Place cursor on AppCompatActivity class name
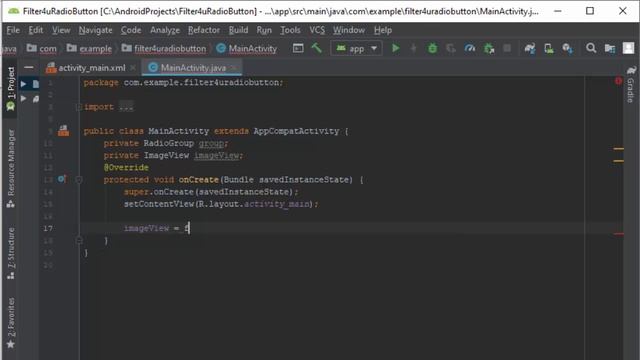 click(x=296, y=131)
